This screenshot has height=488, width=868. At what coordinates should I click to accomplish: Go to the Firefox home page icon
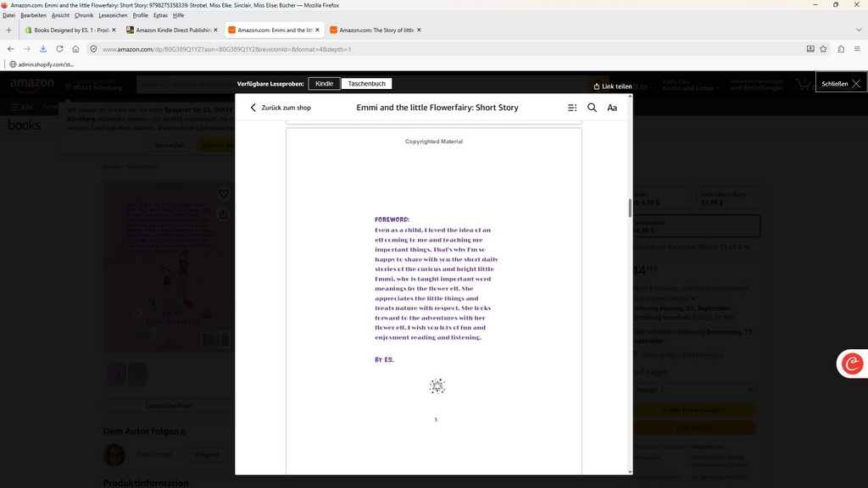tap(75, 49)
